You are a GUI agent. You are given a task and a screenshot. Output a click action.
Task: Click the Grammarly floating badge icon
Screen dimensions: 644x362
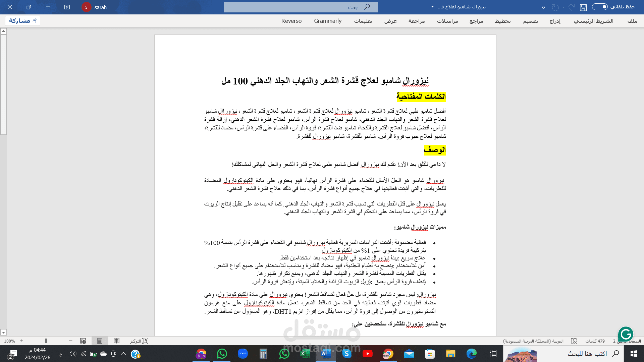click(x=626, y=334)
